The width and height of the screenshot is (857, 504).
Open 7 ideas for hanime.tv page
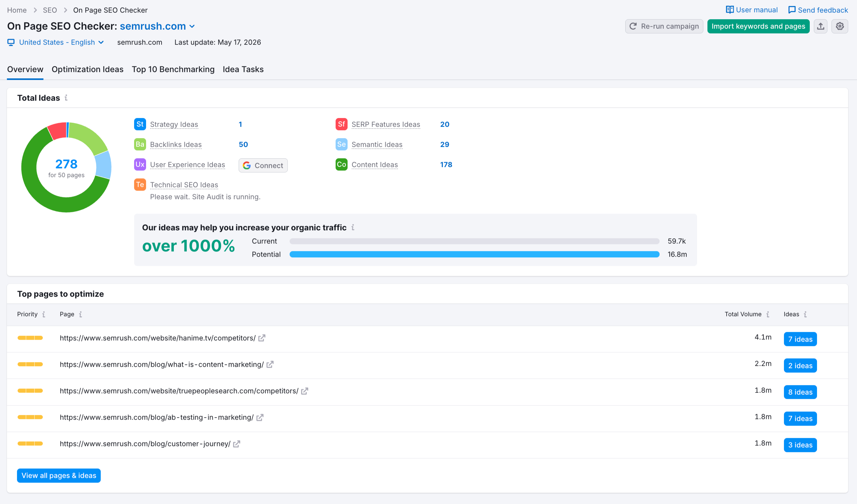click(800, 339)
